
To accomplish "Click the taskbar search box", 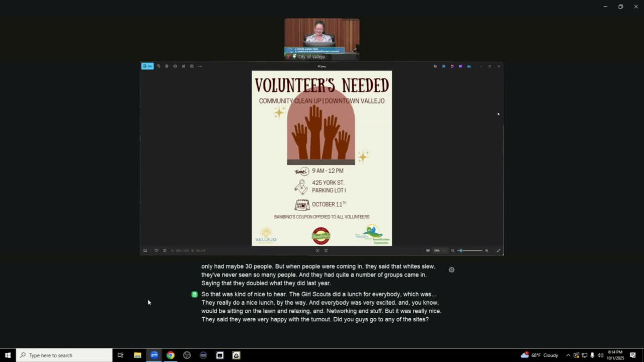I will click(64, 355).
